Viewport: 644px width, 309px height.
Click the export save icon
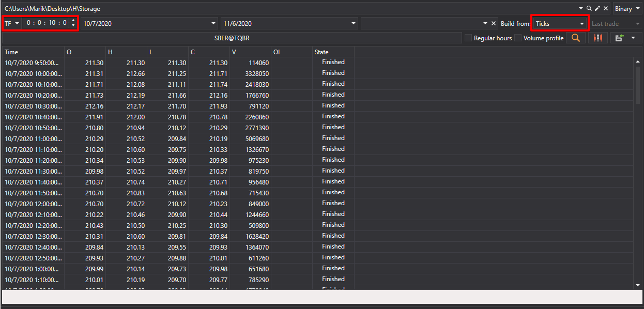coord(619,38)
